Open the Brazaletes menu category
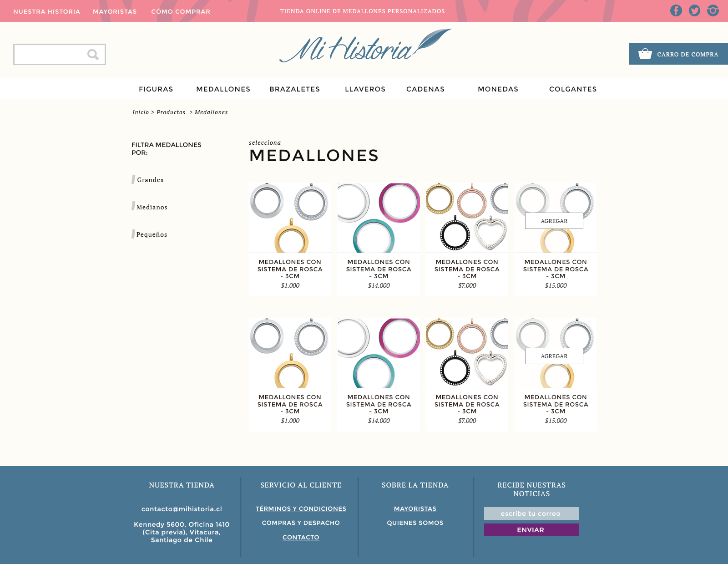This screenshot has height=564, width=728. coord(294,89)
